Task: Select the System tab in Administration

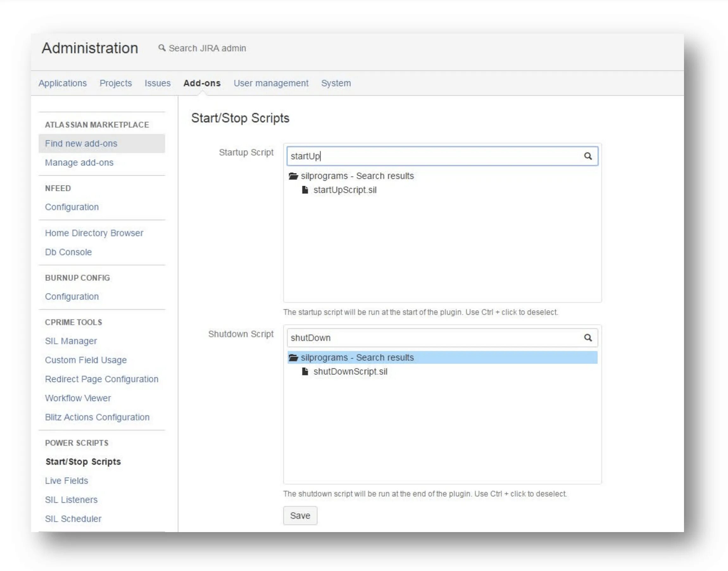Action: click(336, 83)
